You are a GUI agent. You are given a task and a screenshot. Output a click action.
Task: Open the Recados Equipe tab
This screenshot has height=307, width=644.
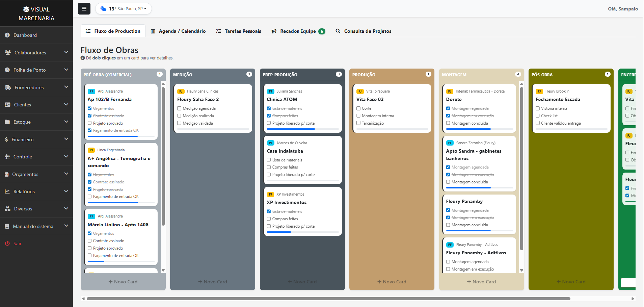click(x=298, y=31)
